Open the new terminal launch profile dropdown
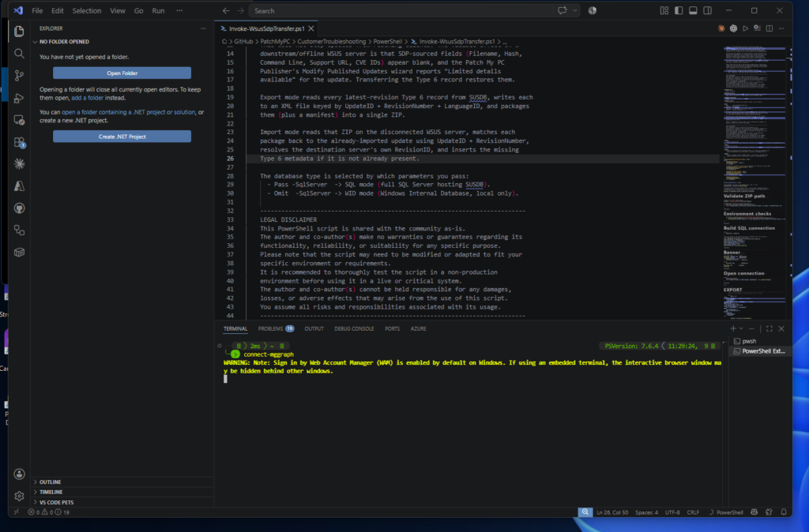This screenshot has width=809, height=532. coord(741,328)
